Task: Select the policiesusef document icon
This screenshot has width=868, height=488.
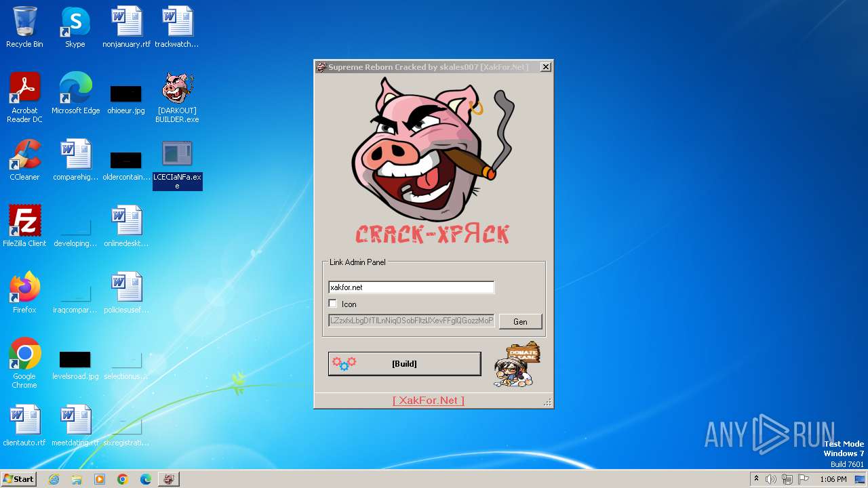Action: coord(126,293)
